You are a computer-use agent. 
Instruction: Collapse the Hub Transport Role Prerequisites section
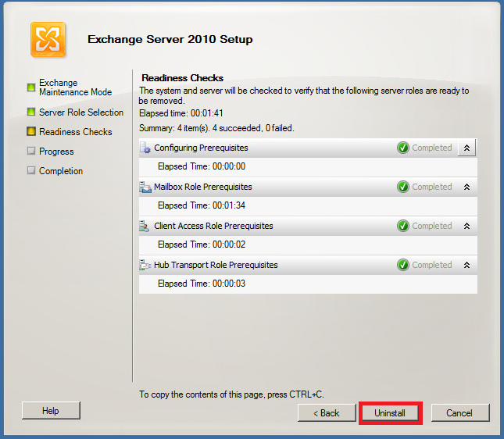tap(466, 265)
